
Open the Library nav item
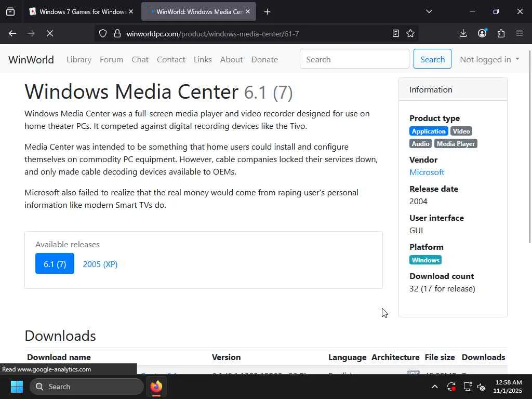79,60
